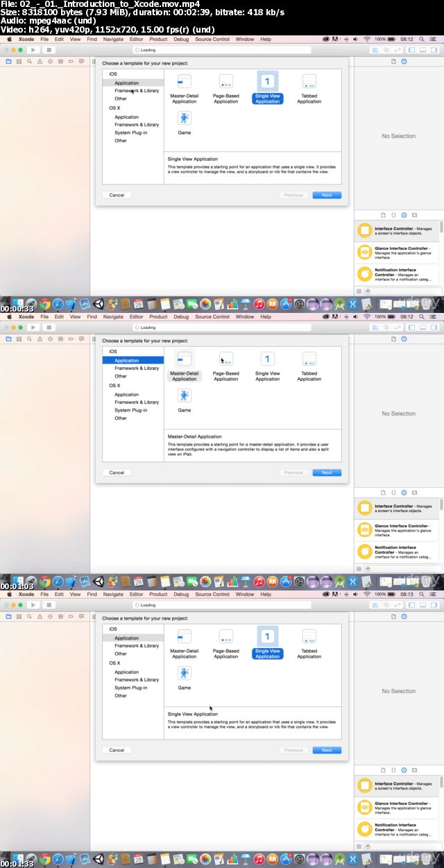Select OS X Application row in 00:01:33 frame

pyautogui.click(x=127, y=672)
